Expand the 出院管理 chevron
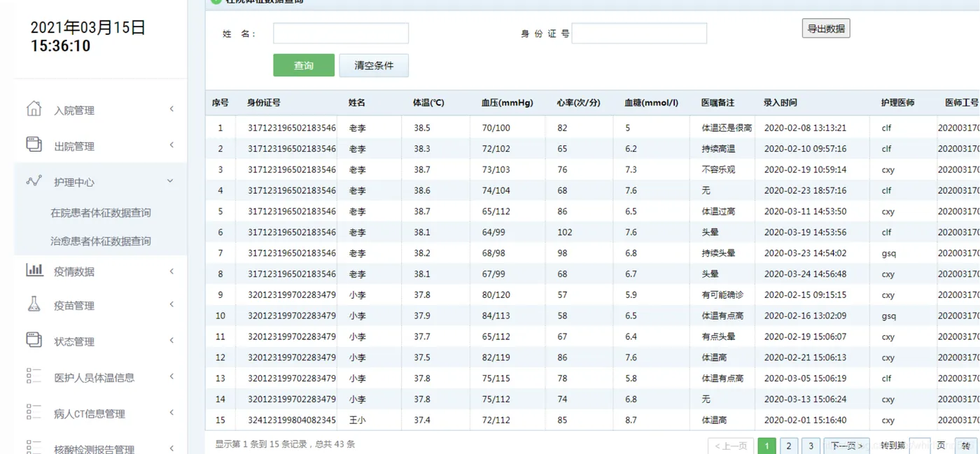Image resolution: width=980 pixels, height=454 pixels. click(171, 145)
